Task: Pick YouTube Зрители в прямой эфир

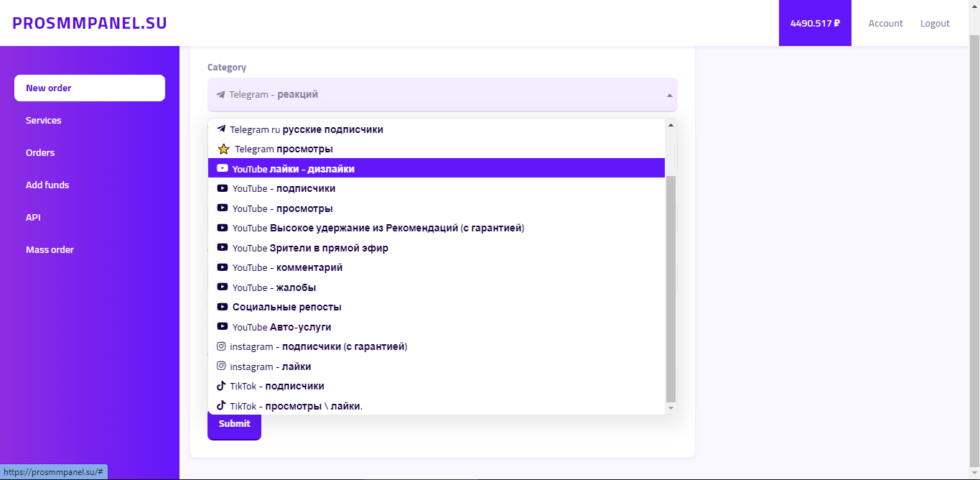Action: pos(437,248)
